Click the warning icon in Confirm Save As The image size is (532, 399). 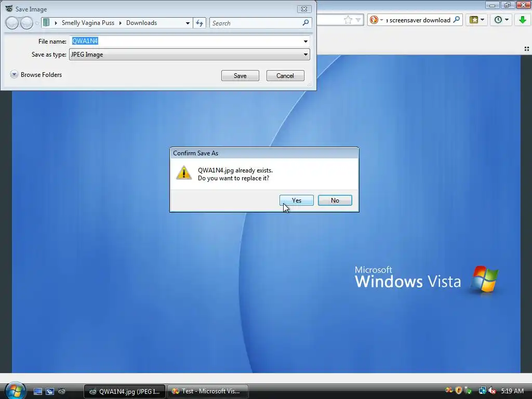click(x=184, y=172)
